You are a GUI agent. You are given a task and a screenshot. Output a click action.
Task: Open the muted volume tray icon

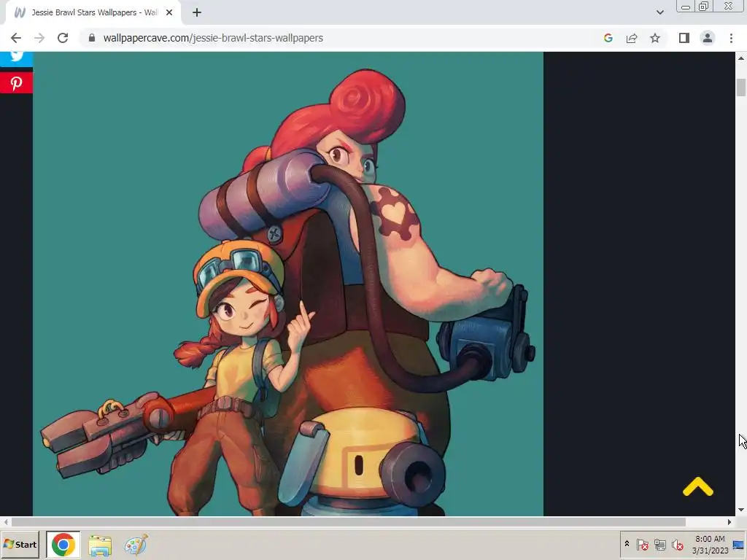tap(677, 544)
